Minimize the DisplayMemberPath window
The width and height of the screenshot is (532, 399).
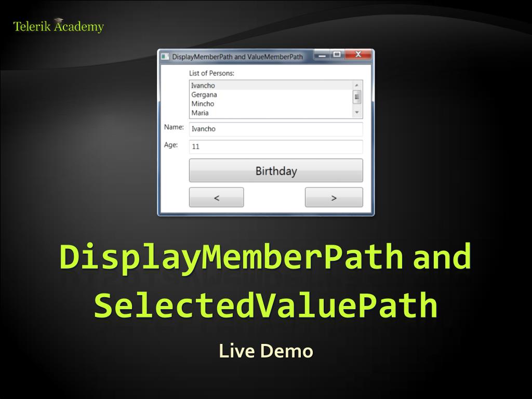coord(322,55)
